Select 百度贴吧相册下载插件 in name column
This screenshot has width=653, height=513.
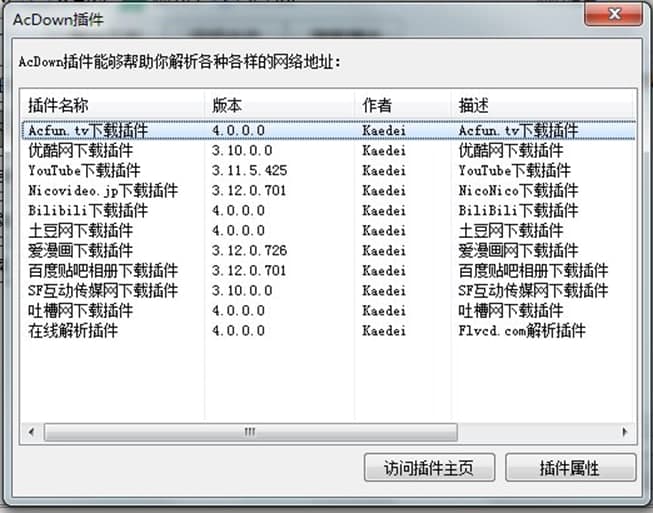pyautogui.click(x=103, y=270)
